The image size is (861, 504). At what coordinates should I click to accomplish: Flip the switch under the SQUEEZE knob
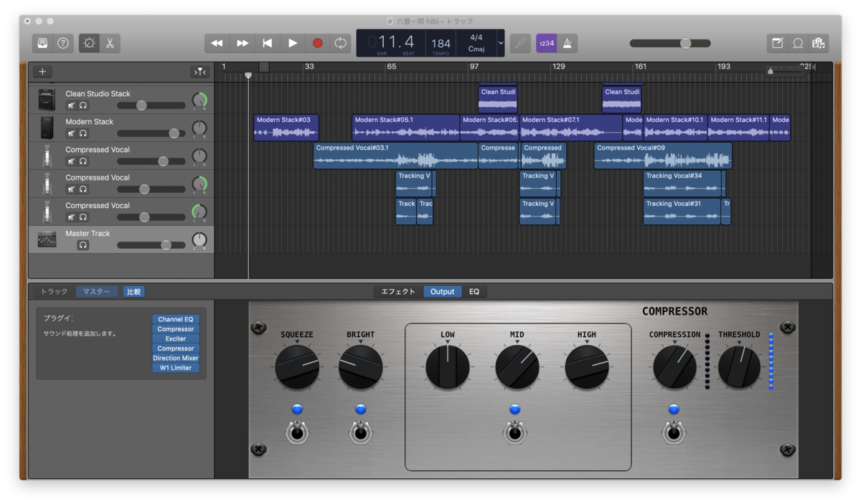297,432
